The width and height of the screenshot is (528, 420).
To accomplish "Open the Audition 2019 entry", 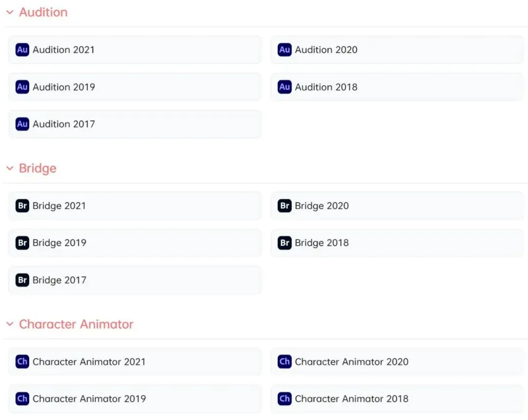I will coord(64,87).
